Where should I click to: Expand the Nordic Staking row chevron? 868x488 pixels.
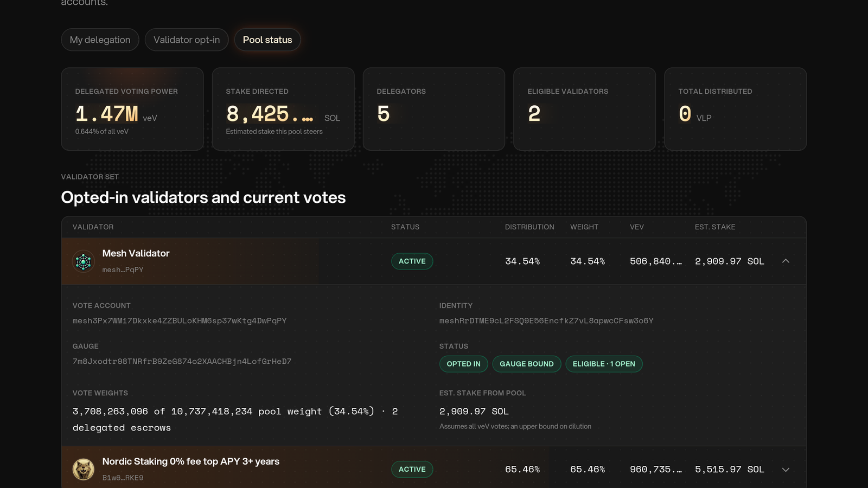[x=786, y=470]
